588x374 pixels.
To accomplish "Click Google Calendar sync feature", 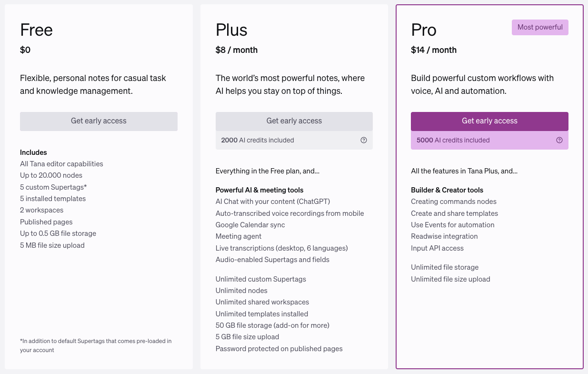I will [x=250, y=225].
